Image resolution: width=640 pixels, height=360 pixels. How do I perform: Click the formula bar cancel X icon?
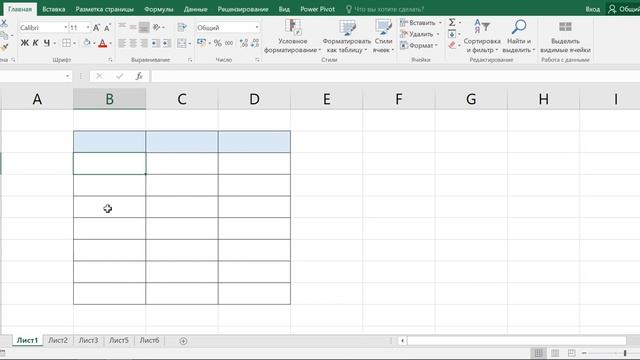click(x=99, y=76)
